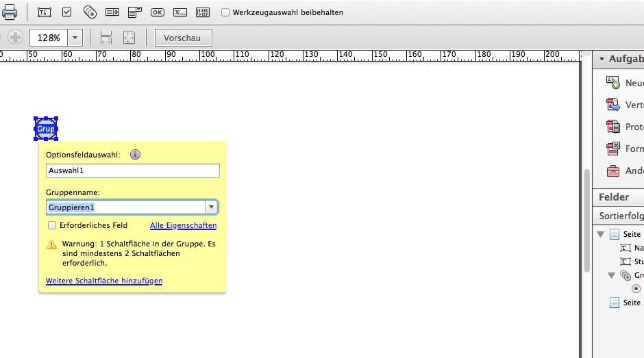Tick the 'Erforderliches Feld' checkbox
The width and height of the screenshot is (644, 358).
pyautogui.click(x=52, y=225)
